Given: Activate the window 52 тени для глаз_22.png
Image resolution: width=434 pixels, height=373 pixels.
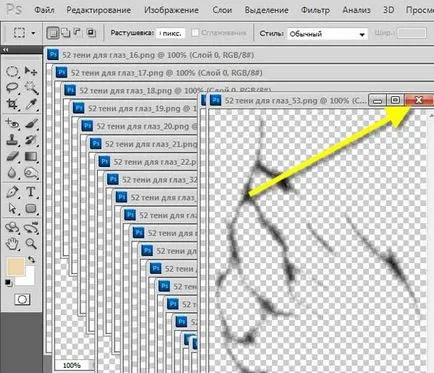Looking at the screenshot, I should (148, 162).
